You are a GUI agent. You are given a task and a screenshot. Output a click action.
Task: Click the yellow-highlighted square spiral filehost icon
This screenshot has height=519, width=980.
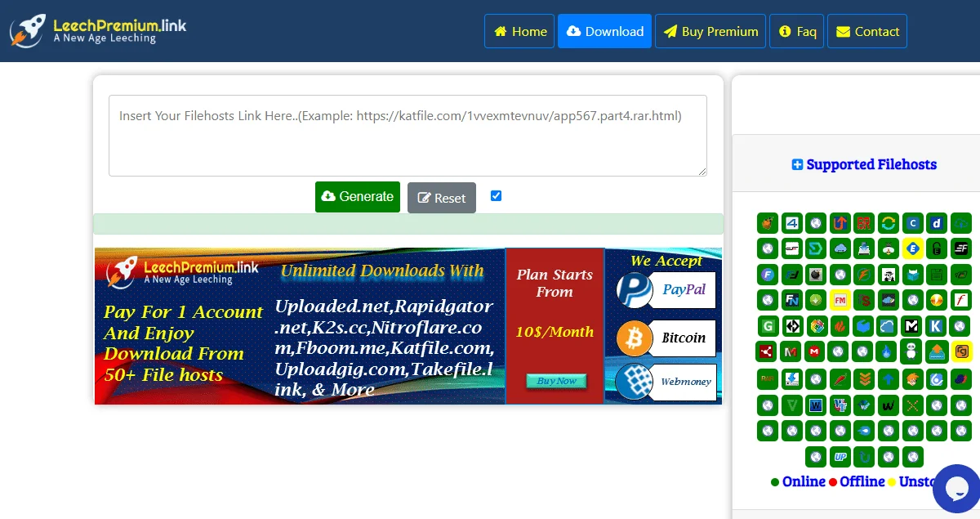coord(962,351)
